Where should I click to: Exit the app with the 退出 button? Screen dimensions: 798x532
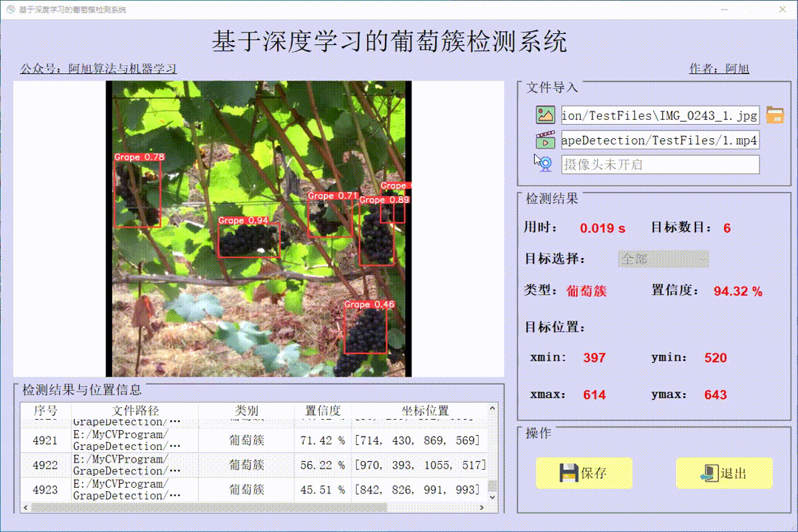click(x=724, y=473)
